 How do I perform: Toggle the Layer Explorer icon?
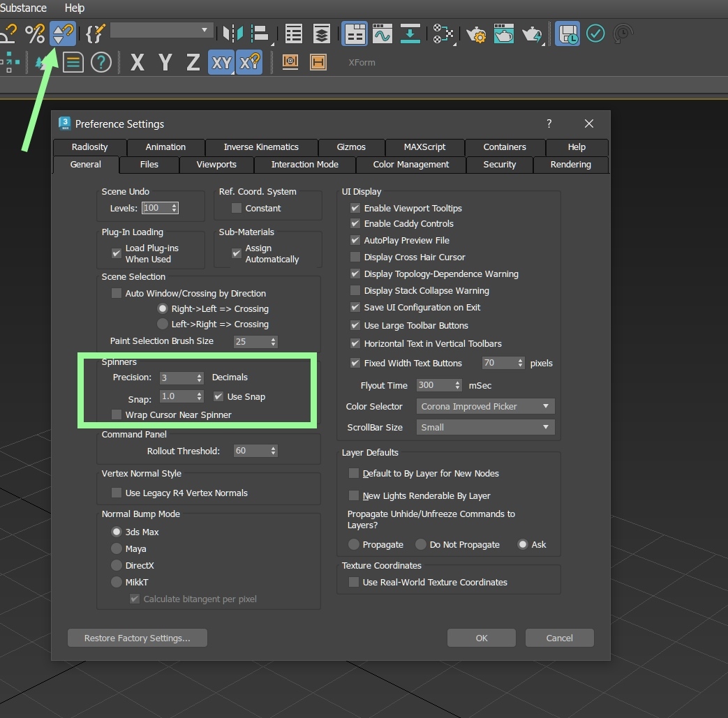[321, 34]
